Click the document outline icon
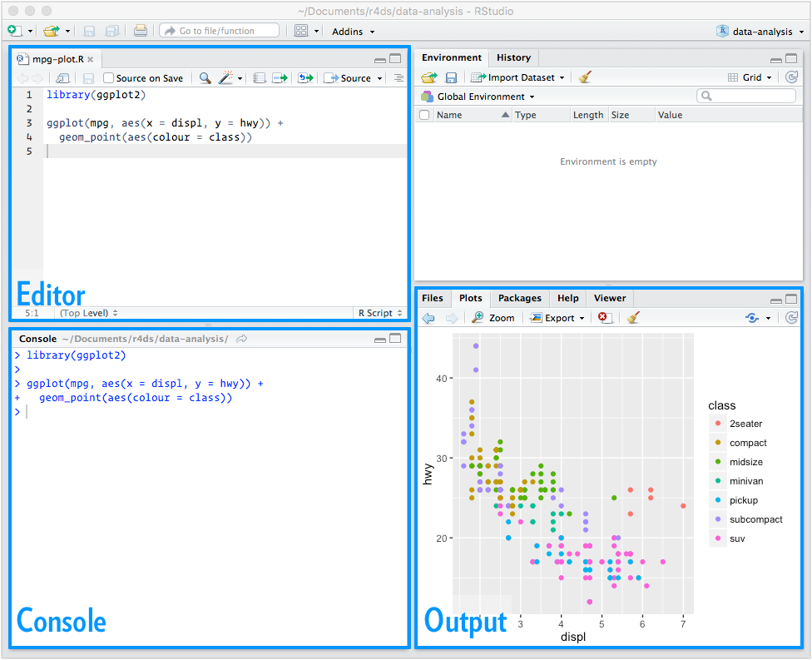The height and width of the screenshot is (660, 812). coord(399,78)
